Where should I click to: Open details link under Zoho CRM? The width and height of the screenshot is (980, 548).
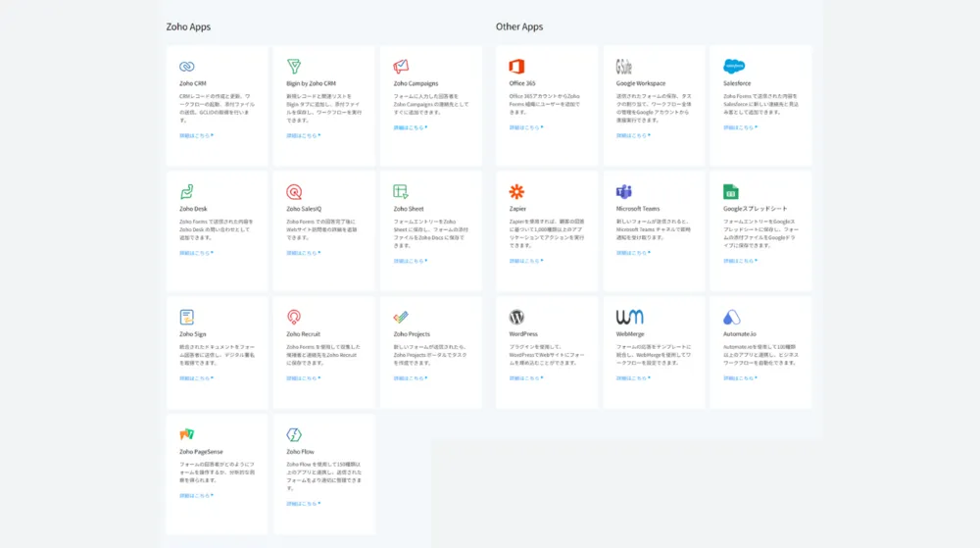(x=196, y=135)
